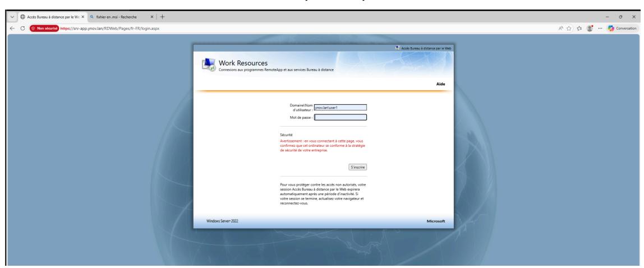
Task: Select the 'Accès Bureau à distance par le Web' tab
Action: [x=52, y=17]
